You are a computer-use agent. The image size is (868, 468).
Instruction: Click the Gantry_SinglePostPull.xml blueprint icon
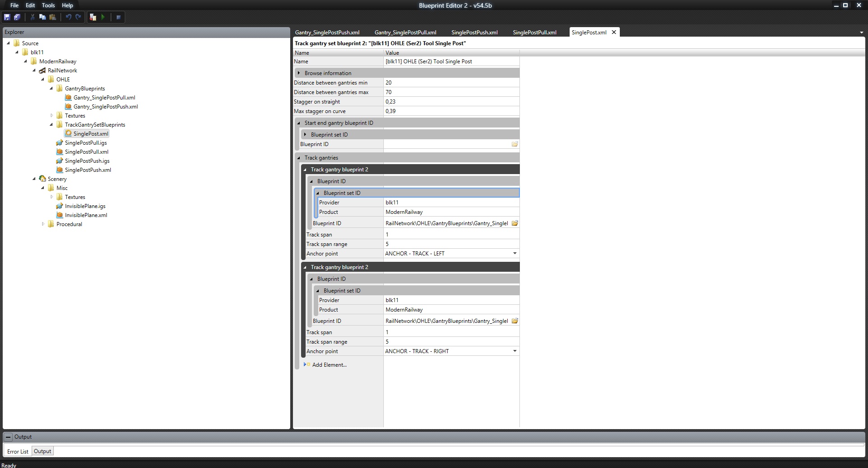click(x=68, y=98)
